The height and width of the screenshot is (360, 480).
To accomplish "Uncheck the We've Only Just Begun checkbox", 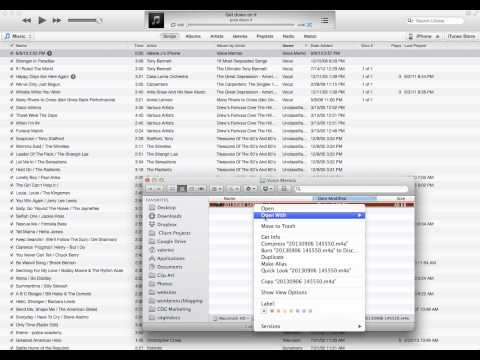I will click(x=12, y=84).
